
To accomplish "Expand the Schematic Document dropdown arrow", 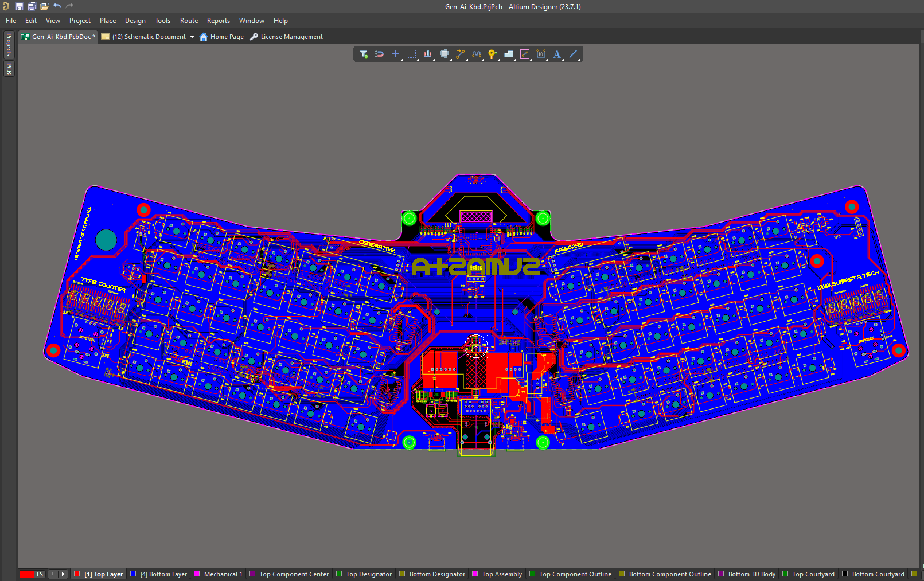I will [192, 37].
